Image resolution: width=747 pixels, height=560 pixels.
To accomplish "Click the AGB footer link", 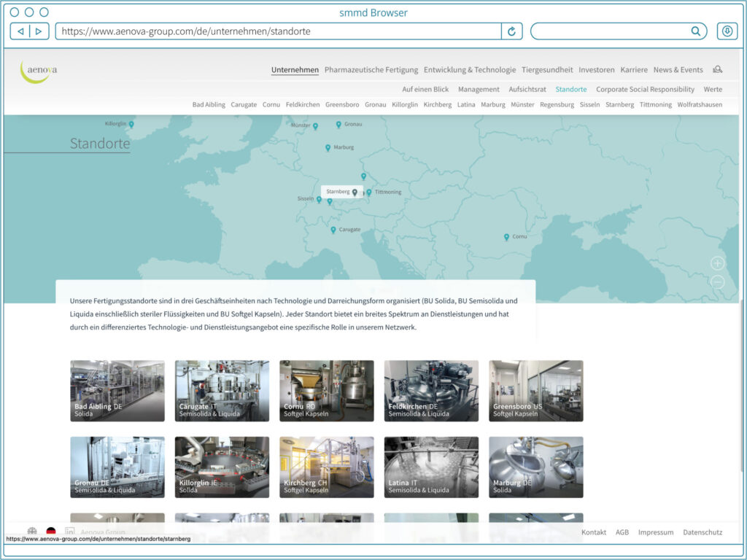I will [622, 532].
